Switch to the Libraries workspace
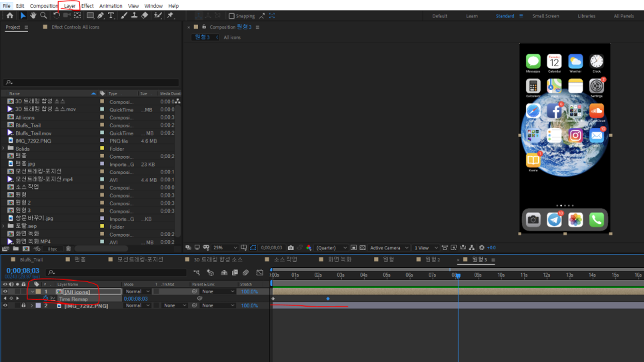 point(586,16)
